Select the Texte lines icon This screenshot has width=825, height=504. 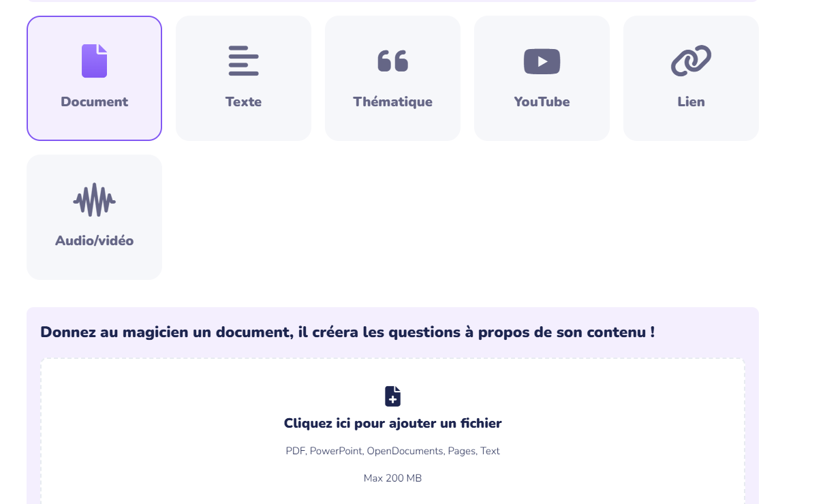243,61
